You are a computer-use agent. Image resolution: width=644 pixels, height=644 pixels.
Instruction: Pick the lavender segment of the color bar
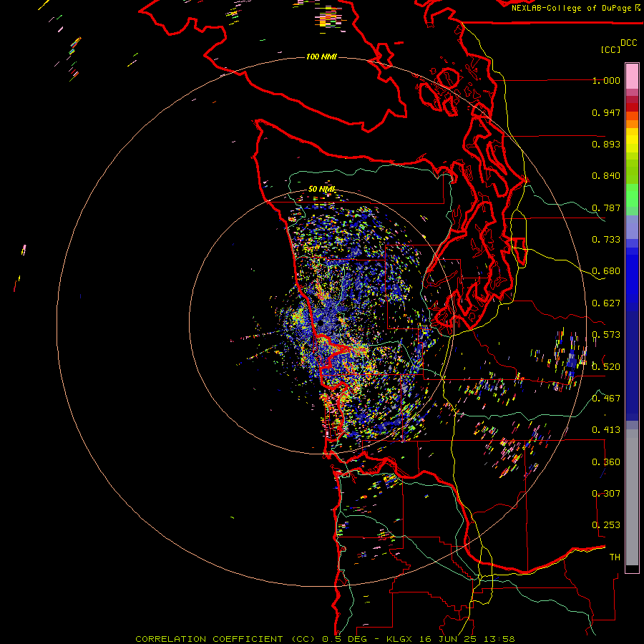[x=632, y=227]
